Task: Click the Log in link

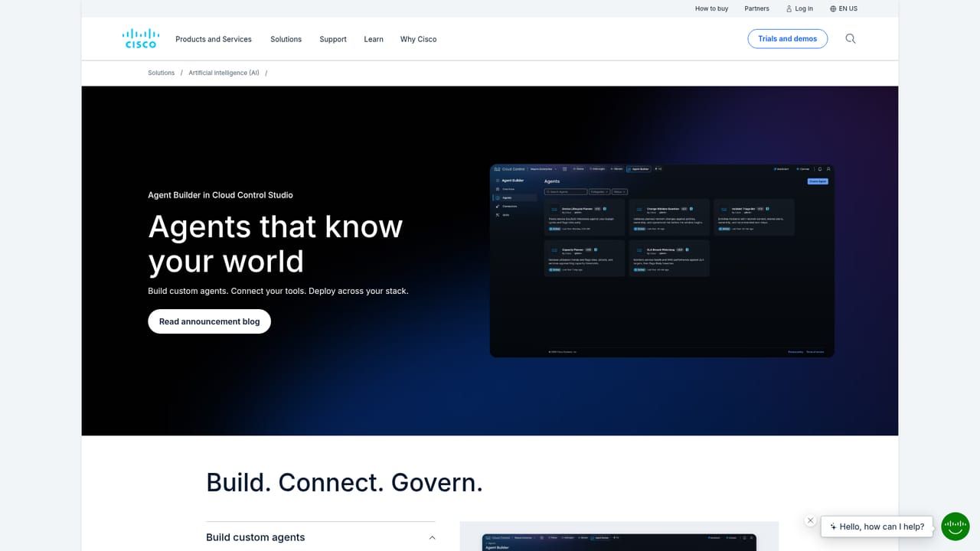Action: point(799,8)
